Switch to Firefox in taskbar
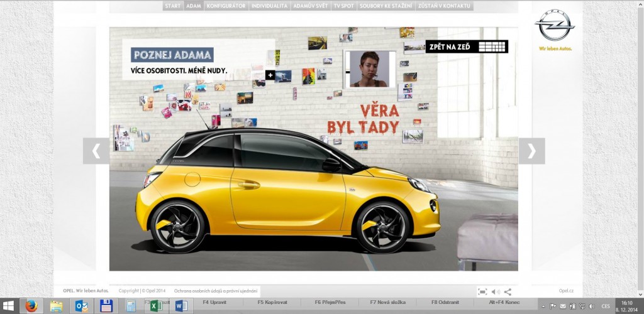This screenshot has width=644, height=314. [31, 306]
